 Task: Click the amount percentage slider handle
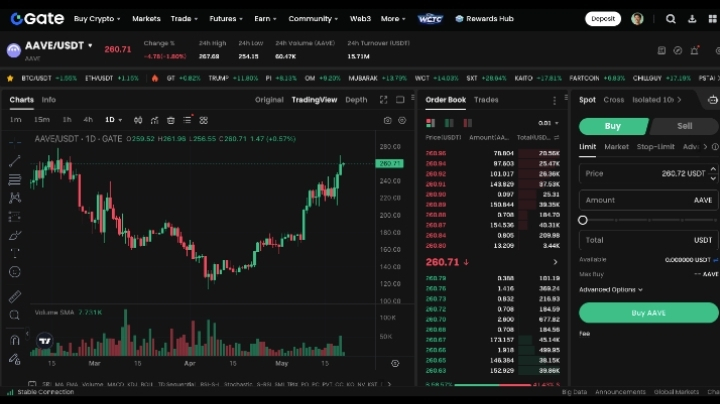point(583,220)
